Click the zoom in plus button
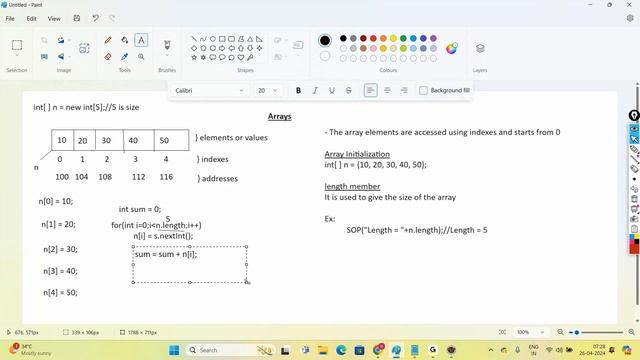This screenshot has width=640, height=360. pyautogui.click(x=631, y=332)
